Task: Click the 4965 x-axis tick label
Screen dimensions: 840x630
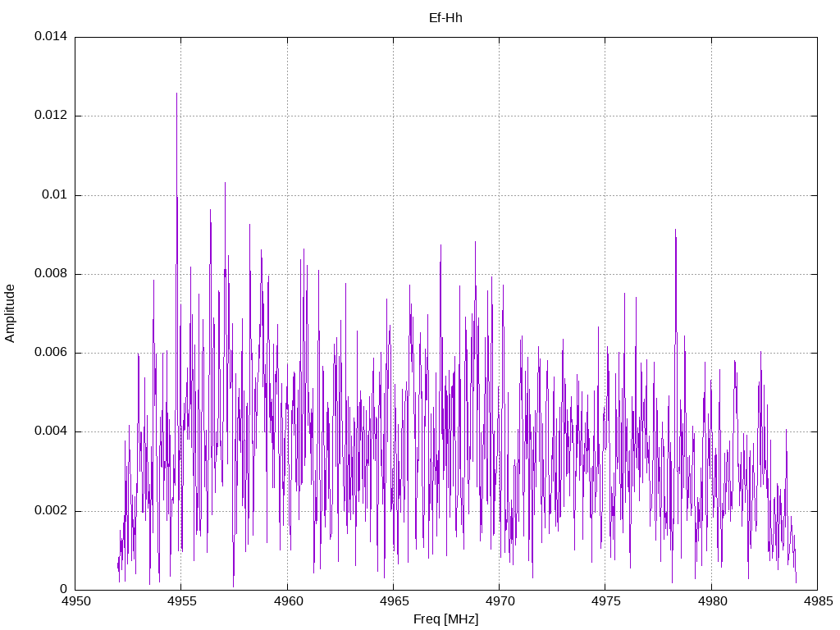Action: pos(394,601)
